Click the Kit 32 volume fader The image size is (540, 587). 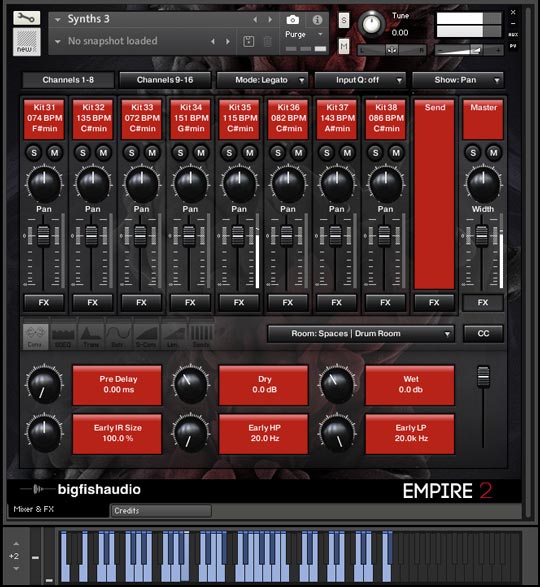[92, 236]
